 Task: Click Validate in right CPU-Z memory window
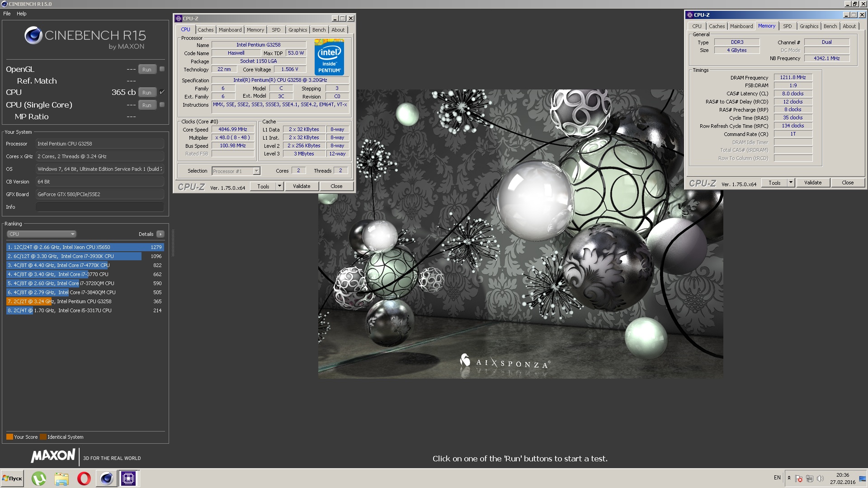(813, 183)
